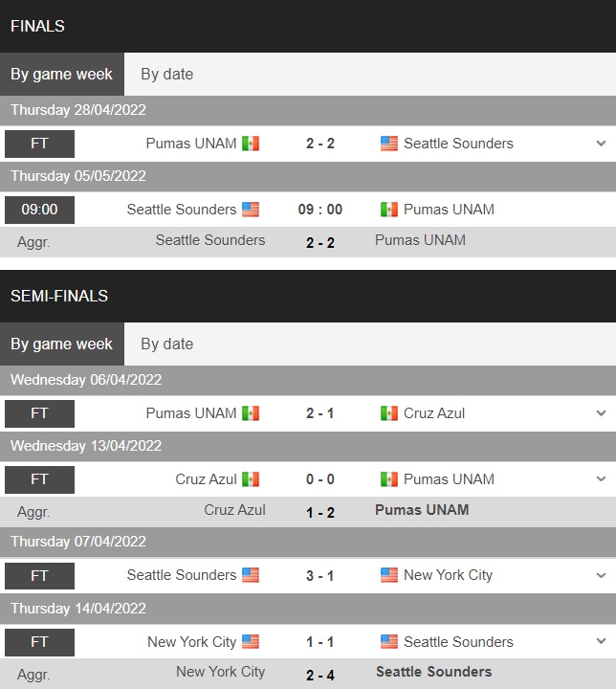The height and width of the screenshot is (689, 616).
Task: Open Seattle Sounders team link in 3-1 match
Action: click(x=181, y=575)
